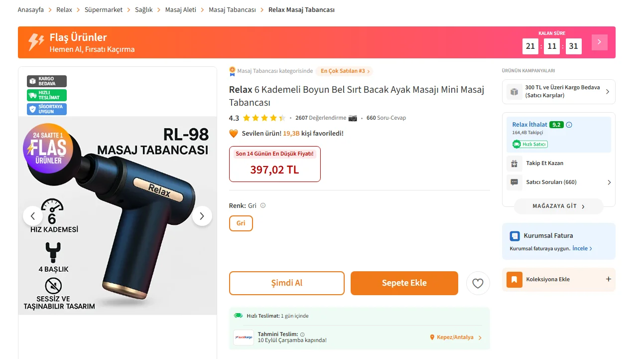Open the main product image
Viewport: 644px width, 359px height.
point(118,216)
